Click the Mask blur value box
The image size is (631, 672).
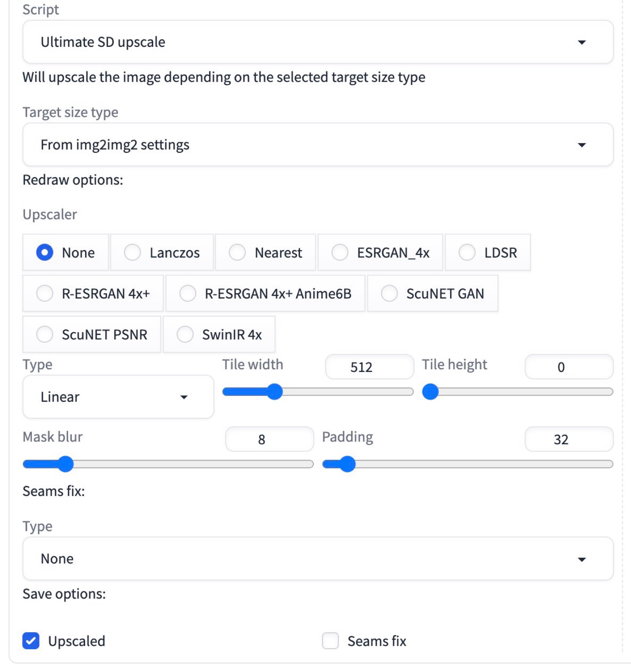click(269, 439)
